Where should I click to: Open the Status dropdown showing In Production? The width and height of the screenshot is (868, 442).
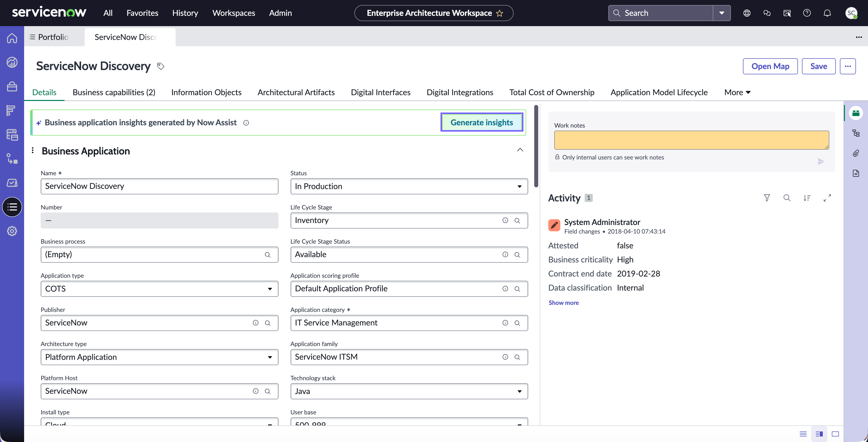point(409,186)
